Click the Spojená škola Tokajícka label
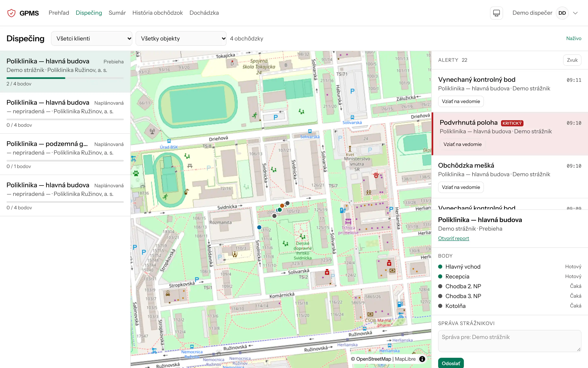This screenshot has width=588, height=368. (x=259, y=66)
